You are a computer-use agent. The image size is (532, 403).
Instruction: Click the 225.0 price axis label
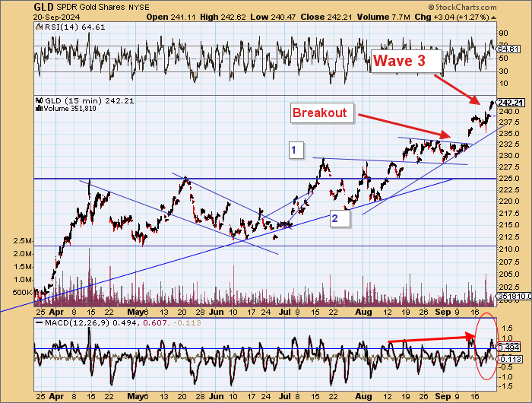coord(509,178)
